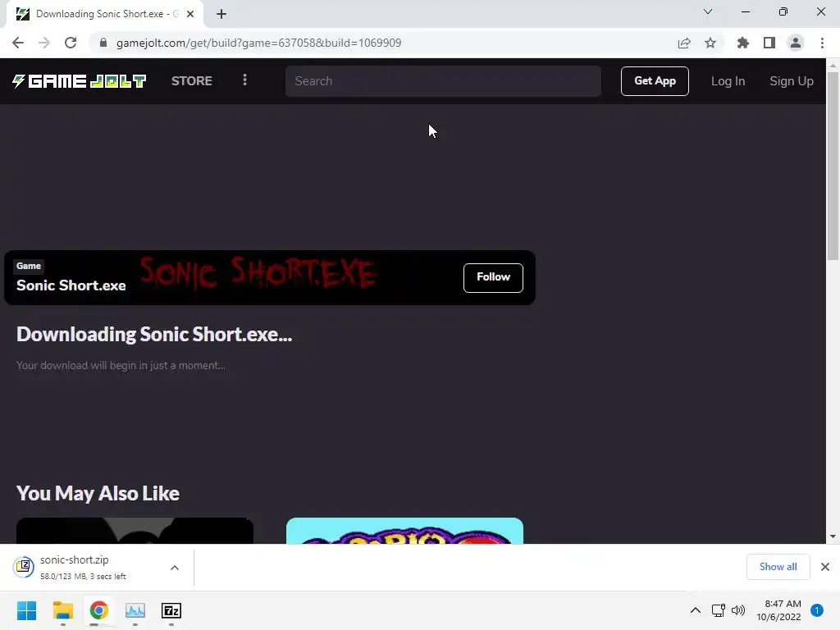The height and width of the screenshot is (630, 840).
Task: Open the Chrome three-dot menu
Action: click(822, 43)
